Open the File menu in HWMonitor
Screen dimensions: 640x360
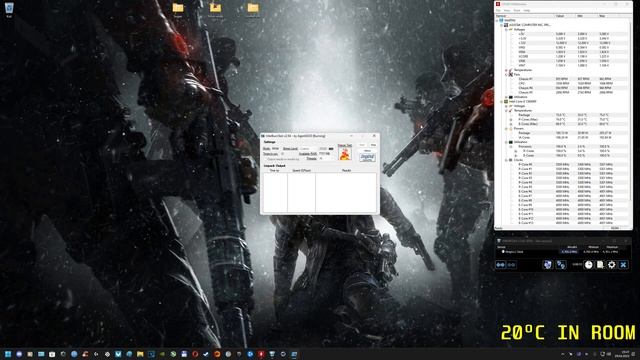click(x=498, y=11)
